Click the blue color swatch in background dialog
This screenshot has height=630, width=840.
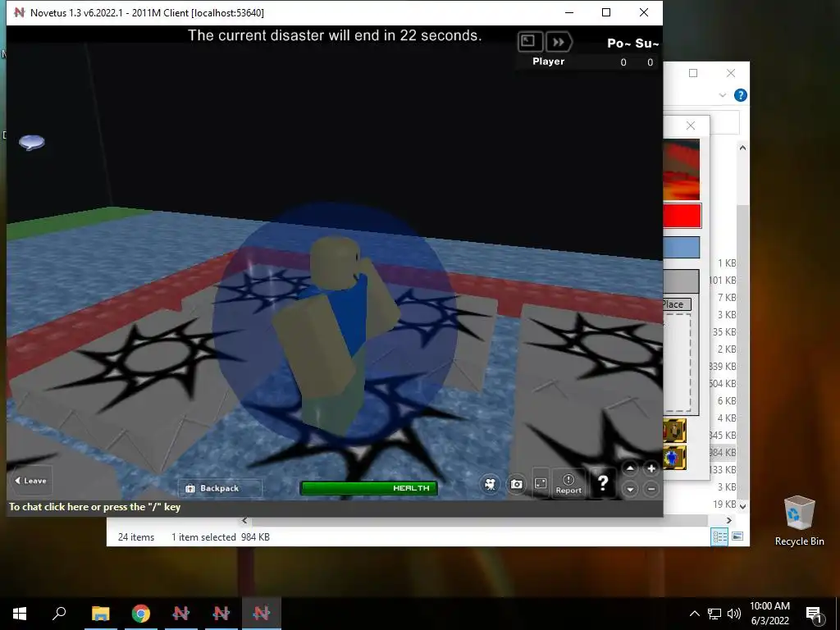pos(682,248)
